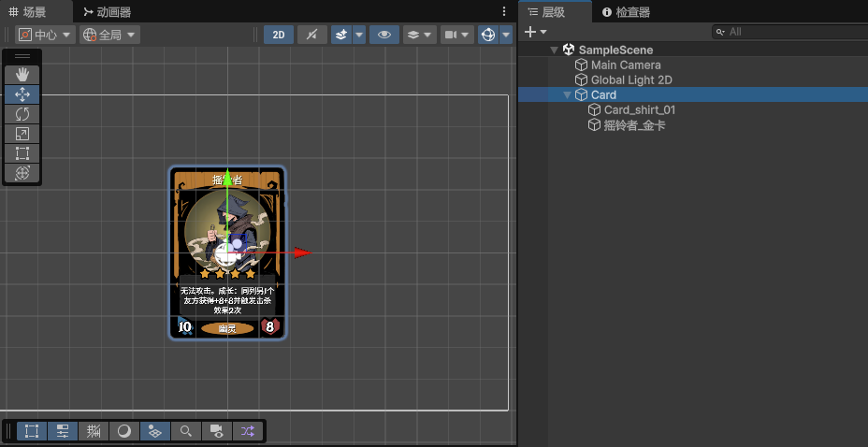Click the SampleScene row
The width and height of the screenshot is (868, 447).
point(693,50)
